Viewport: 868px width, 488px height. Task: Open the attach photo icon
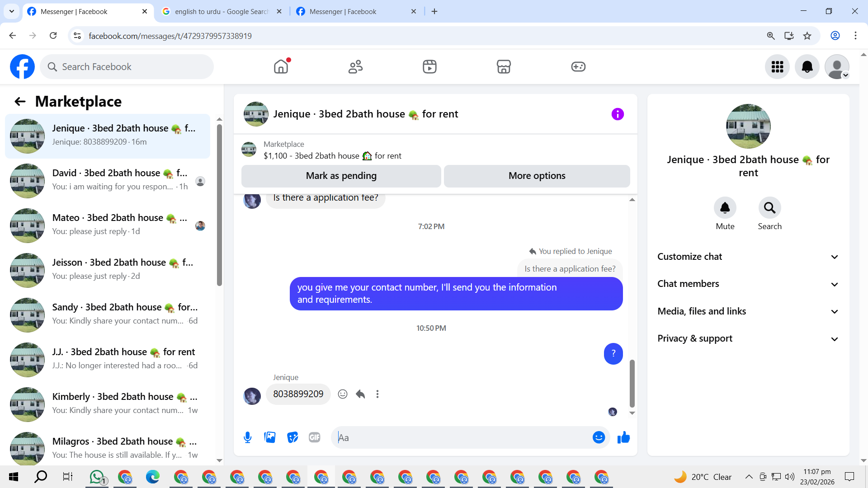(270, 437)
